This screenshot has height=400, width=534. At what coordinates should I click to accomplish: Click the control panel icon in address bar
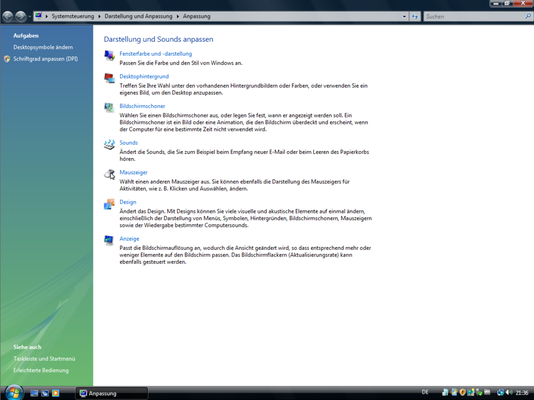pos(38,16)
